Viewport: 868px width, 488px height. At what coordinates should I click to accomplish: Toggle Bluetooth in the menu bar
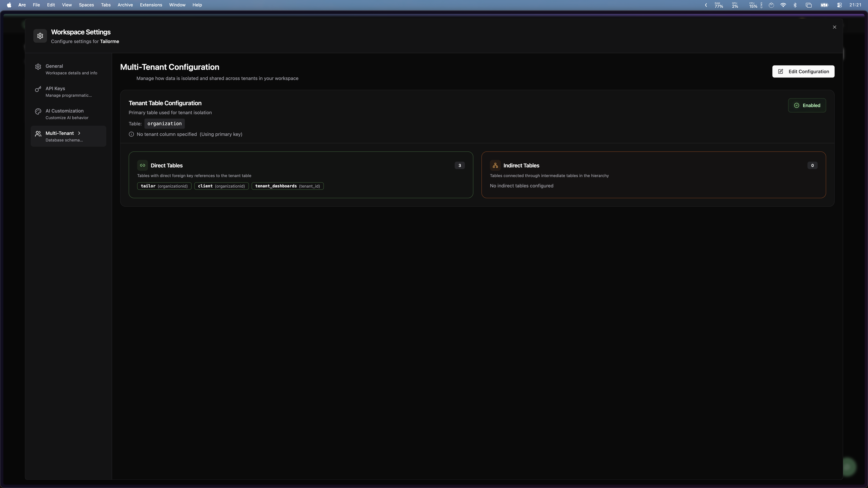tap(795, 5)
